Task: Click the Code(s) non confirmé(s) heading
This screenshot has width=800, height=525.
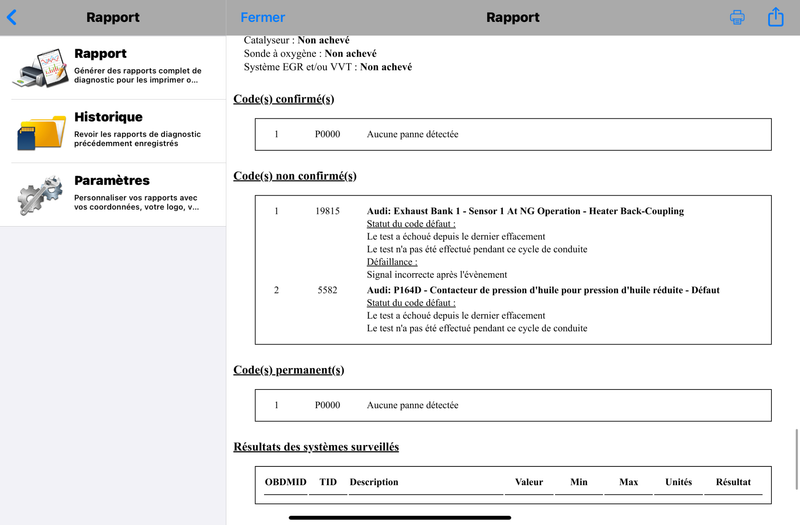Action: coord(294,176)
